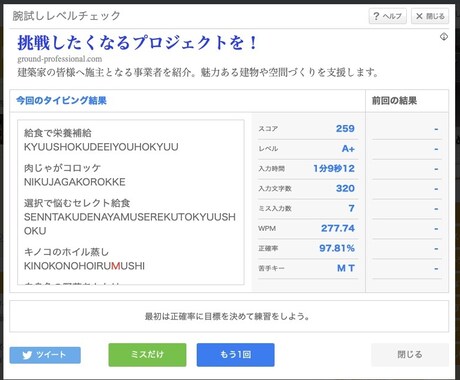Visit ground-professional.com ad link
Image resolution: width=460 pixels, height=380 pixels.
pos(60,59)
